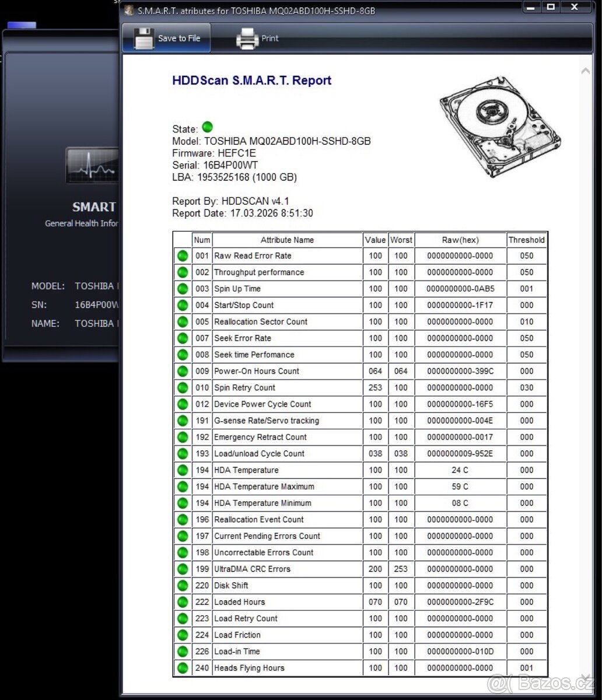Click green status icon for Reallocation Event Count
The width and height of the screenshot is (602, 700).
[x=183, y=519]
